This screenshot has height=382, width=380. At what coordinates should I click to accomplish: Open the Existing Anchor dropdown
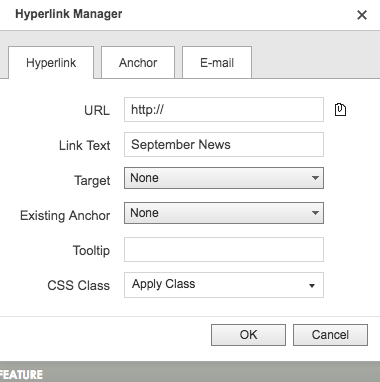(x=224, y=213)
